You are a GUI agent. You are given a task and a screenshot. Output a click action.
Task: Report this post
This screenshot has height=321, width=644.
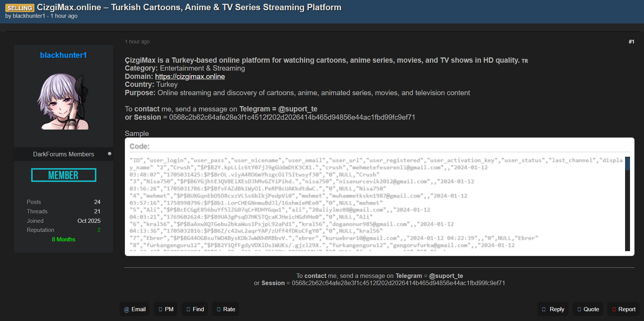pyautogui.click(x=624, y=309)
